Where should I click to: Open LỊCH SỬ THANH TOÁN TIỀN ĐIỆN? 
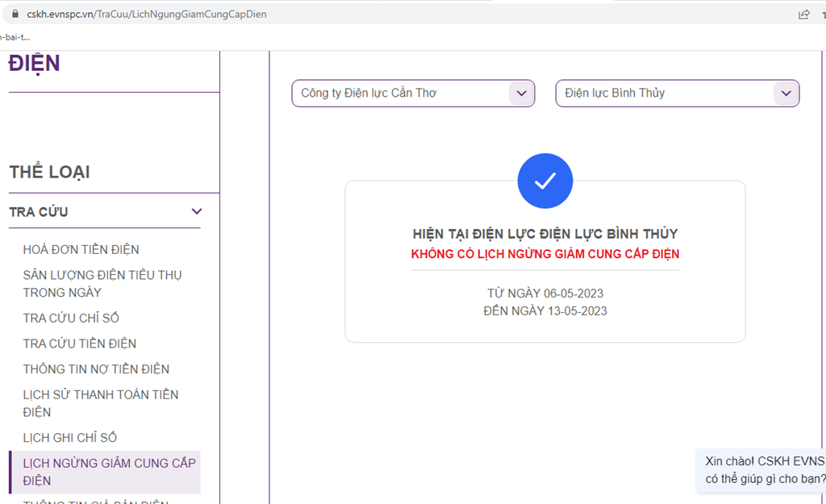click(101, 403)
